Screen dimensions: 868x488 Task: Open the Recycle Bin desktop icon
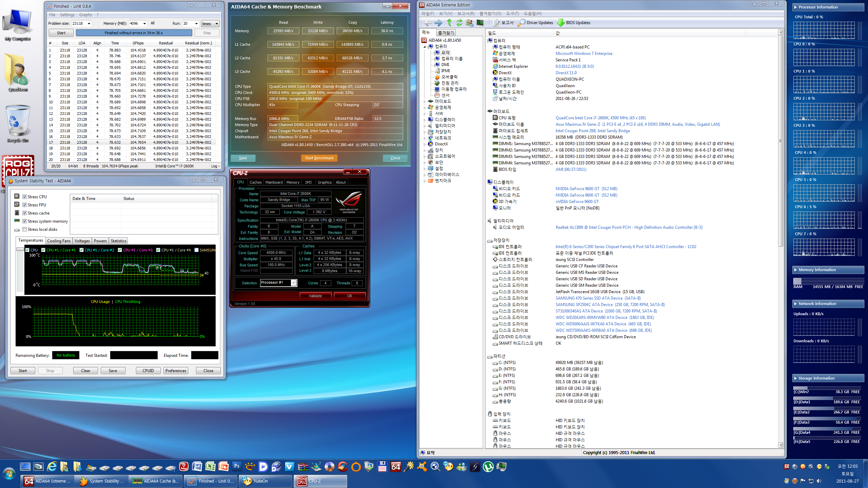click(x=18, y=123)
